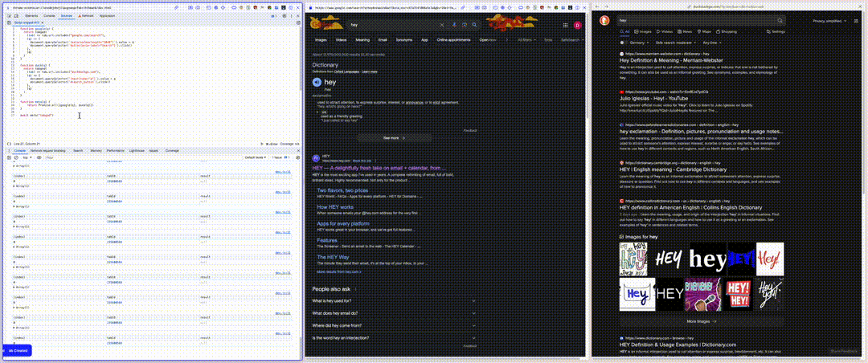Play the hey pronunciation speaker icon

pyautogui.click(x=317, y=82)
